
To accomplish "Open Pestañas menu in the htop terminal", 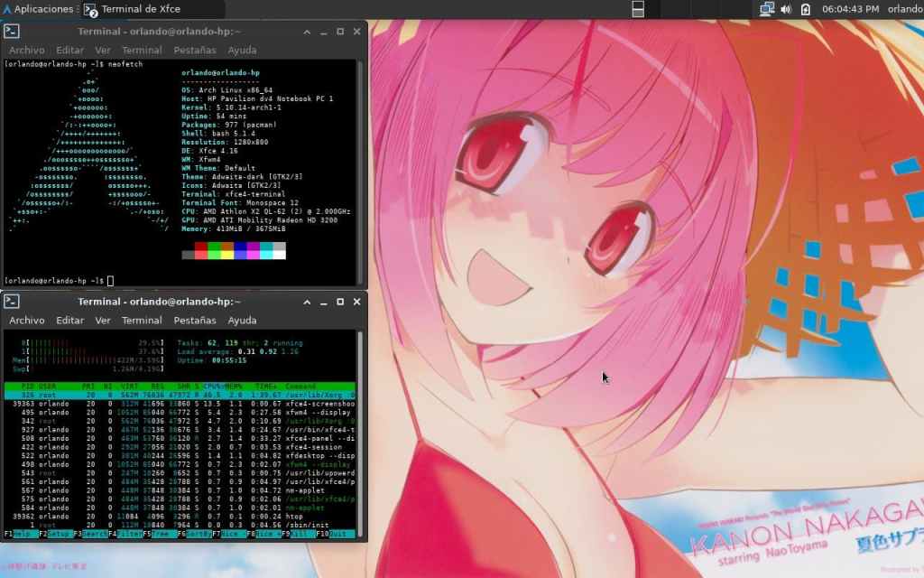I will click(x=195, y=321).
